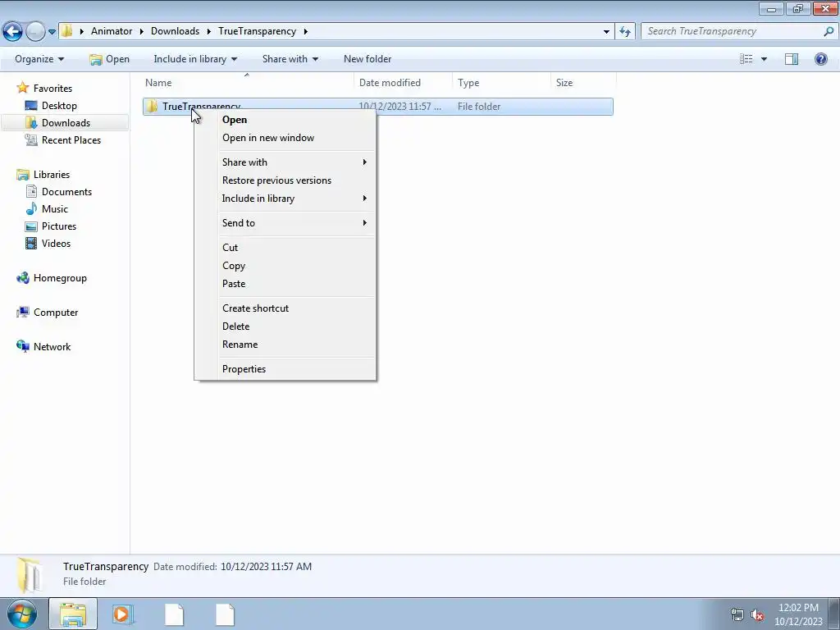Image resolution: width=840 pixels, height=630 pixels.
Task: Expand arrow after TrueTransparency breadcrumb
Action: 305,31
